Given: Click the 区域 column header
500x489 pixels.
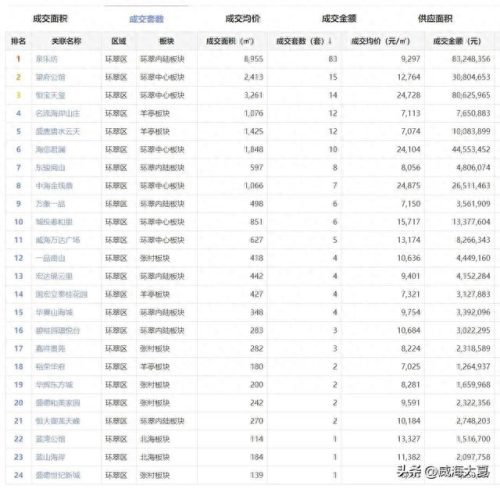Looking at the screenshot, I should pos(119,41).
